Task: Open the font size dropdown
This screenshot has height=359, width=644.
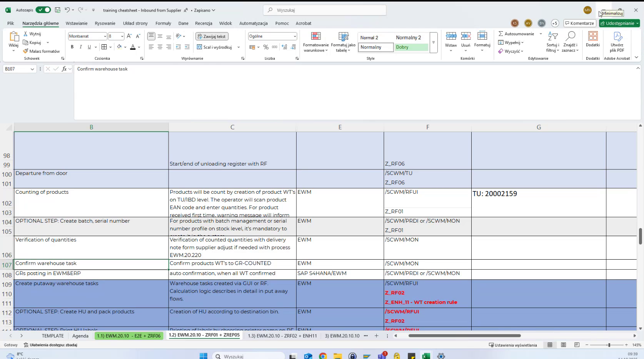Action: [x=121, y=36]
